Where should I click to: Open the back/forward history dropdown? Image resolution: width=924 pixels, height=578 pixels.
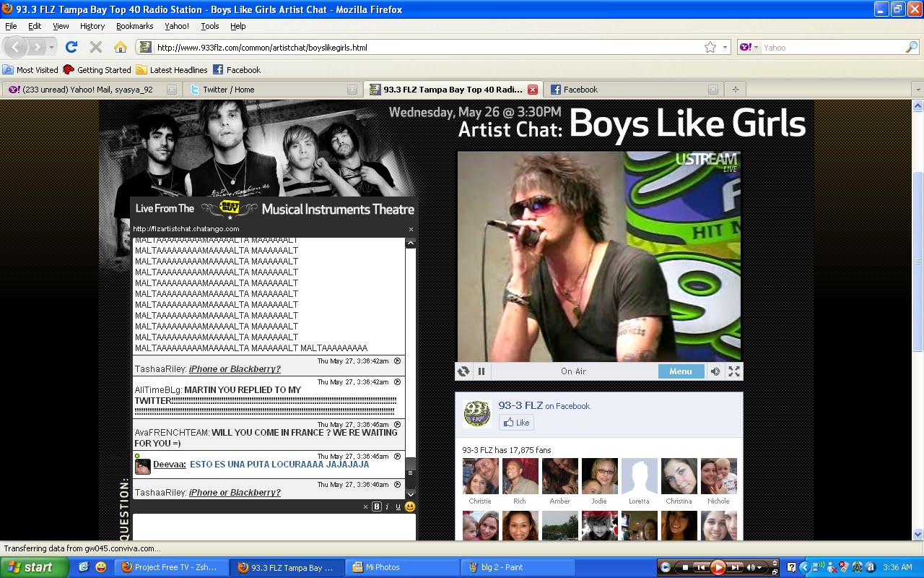point(52,47)
